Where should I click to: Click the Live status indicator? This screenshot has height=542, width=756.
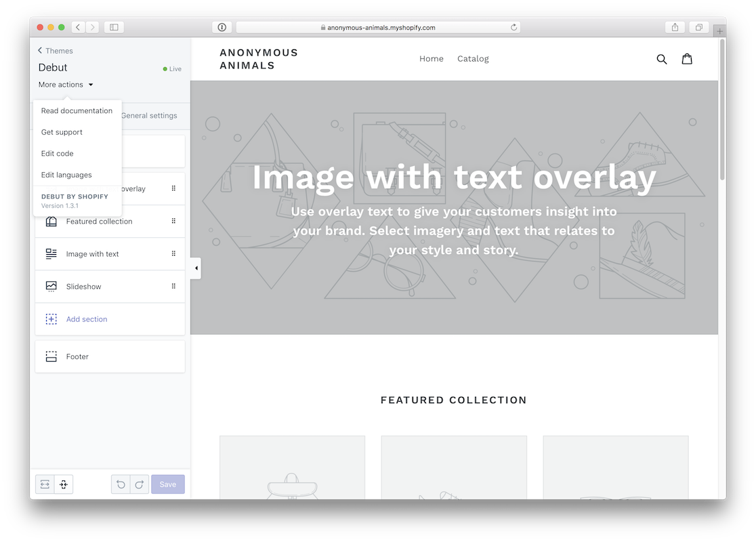coord(172,69)
